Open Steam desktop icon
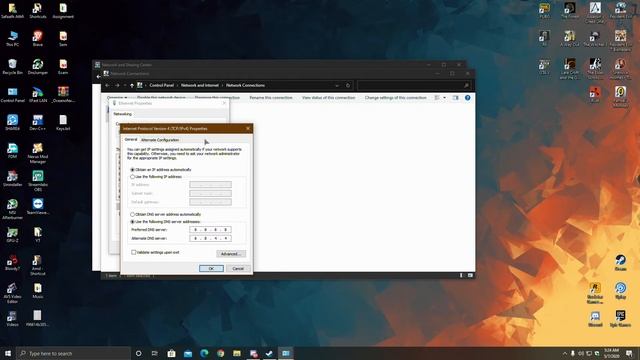The height and width of the screenshot is (360, 640). 620,262
